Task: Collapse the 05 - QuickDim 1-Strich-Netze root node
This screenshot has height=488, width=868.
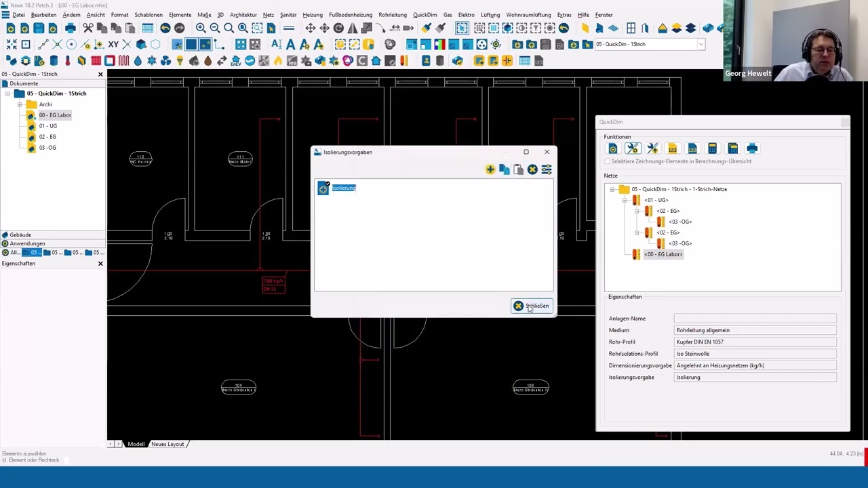Action: coord(612,189)
